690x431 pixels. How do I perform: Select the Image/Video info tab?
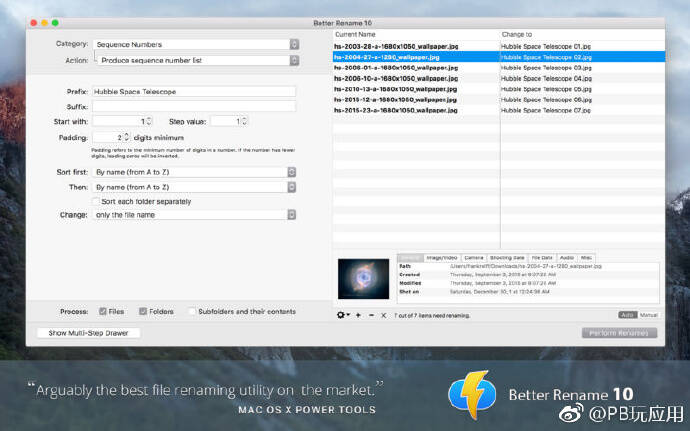pyautogui.click(x=442, y=258)
